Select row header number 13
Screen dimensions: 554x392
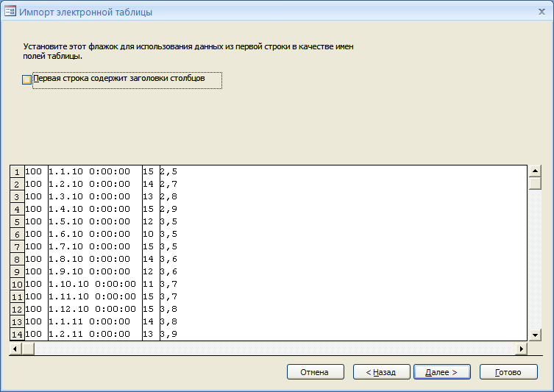(x=17, y=321)
